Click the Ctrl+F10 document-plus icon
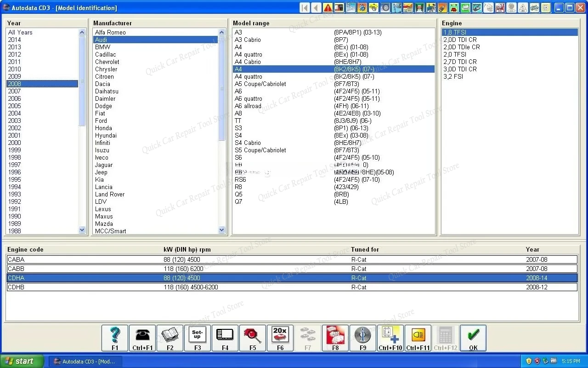The image size is (588, 368). (390, 337)
